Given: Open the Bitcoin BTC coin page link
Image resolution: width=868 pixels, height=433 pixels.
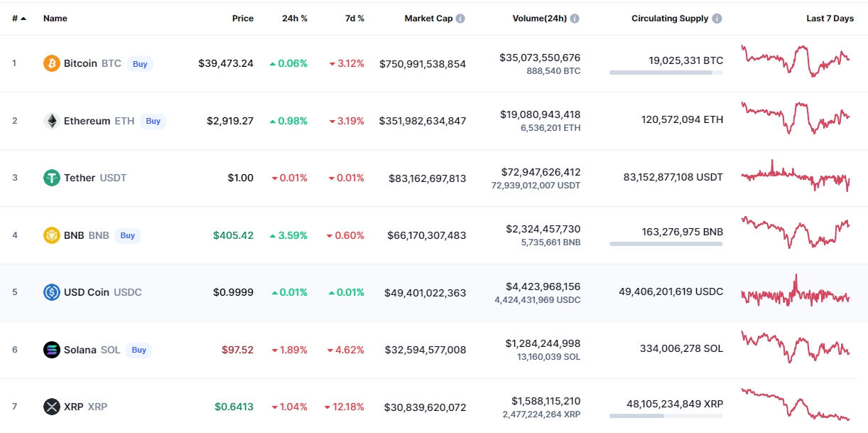Looking at the screenshot, I should [x=92, y=63].
